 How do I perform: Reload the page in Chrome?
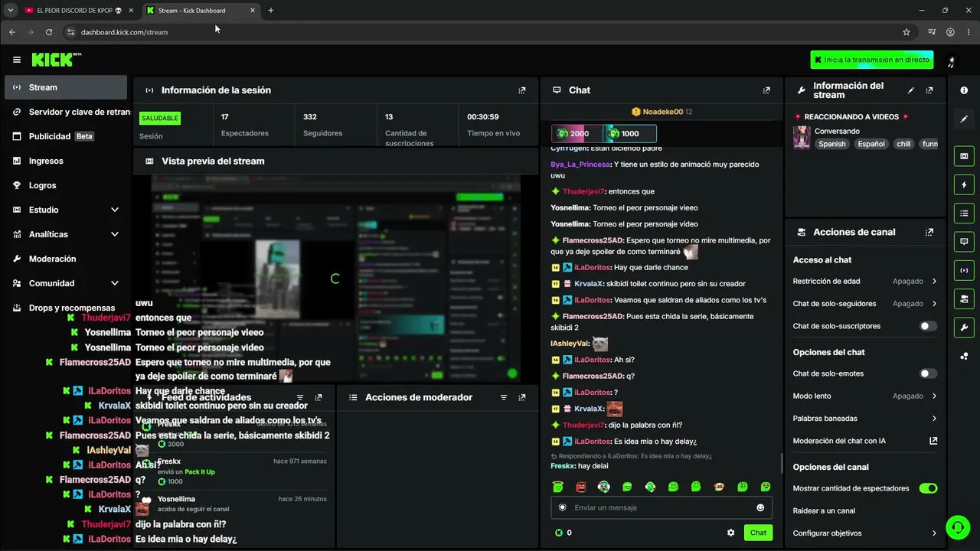tap(49, 32)
